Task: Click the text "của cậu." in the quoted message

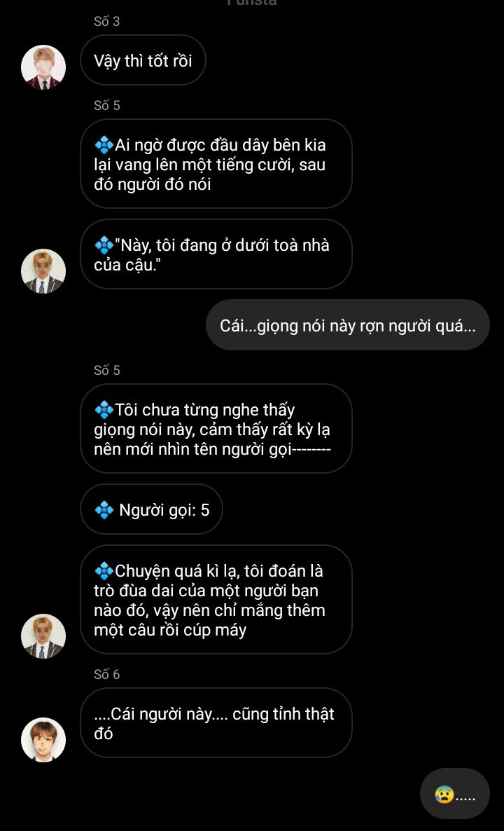Action: [x=123, y=265]
